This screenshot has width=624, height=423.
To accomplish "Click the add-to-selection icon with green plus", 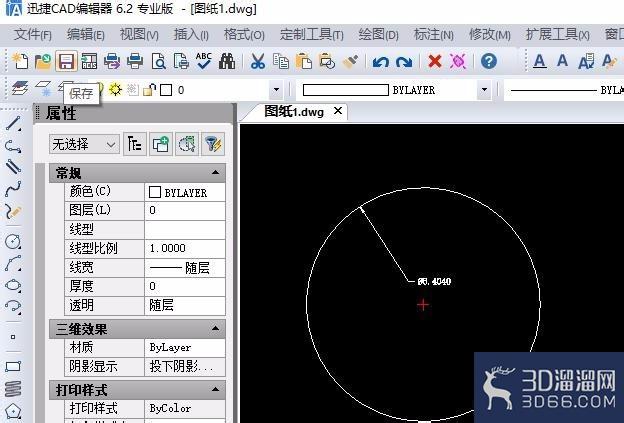I will pos(161,144).
